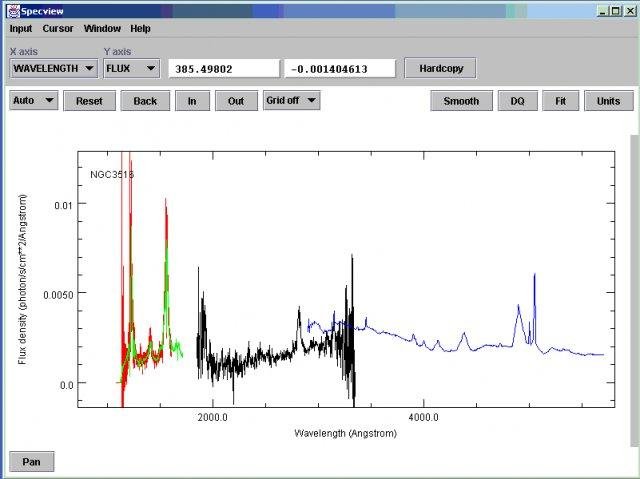Open the DQ data quality button

click(x=517, y=101)
